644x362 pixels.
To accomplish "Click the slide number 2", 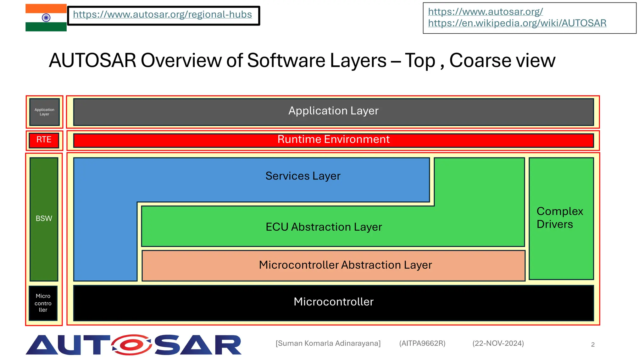I will [x=593, y=345].
